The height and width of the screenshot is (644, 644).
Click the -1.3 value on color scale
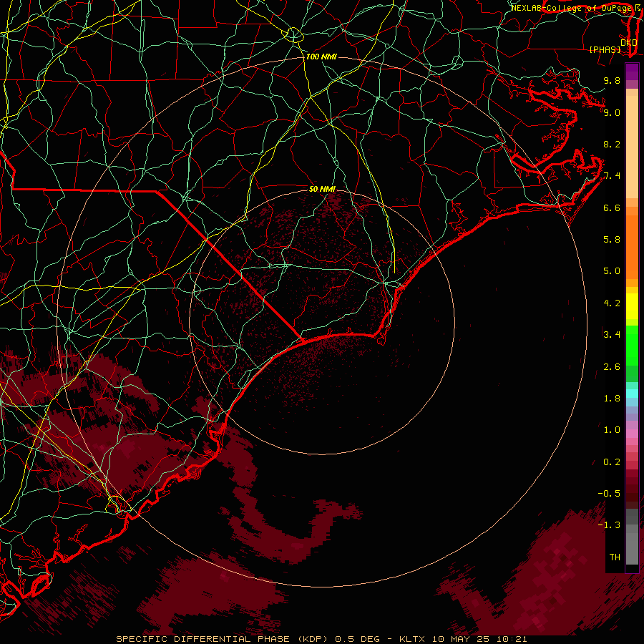(610, 525)
